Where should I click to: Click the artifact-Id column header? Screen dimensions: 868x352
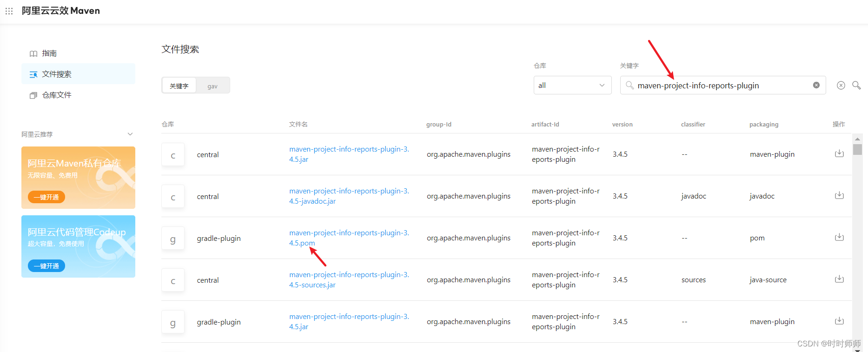click(x=545, y=124)
